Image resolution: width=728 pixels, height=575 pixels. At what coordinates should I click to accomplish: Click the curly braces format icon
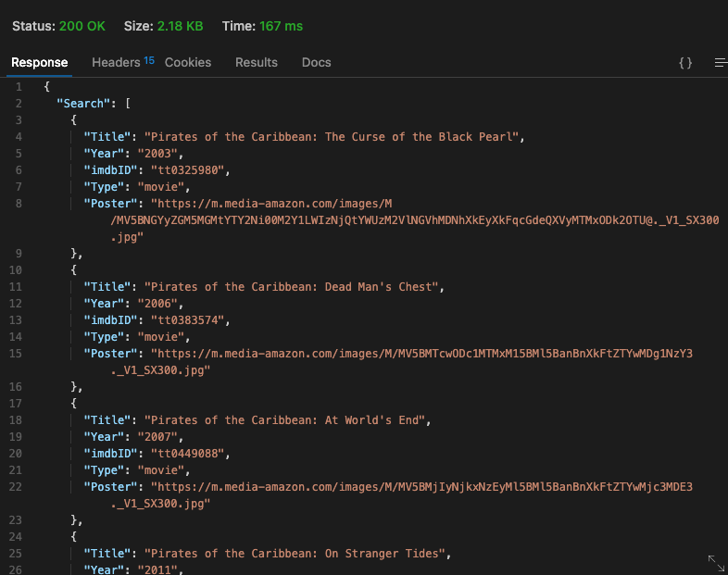(685, 63)
